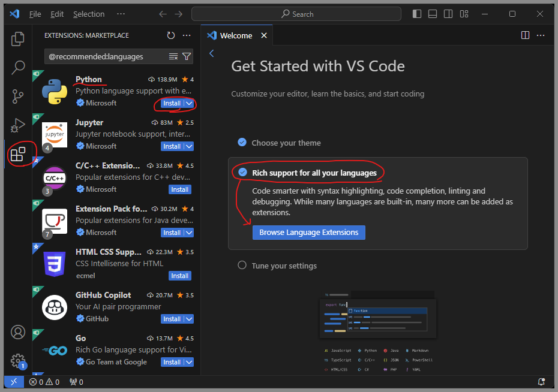
Task: Install HTML CSS Support extension
Action: point(180,276)
